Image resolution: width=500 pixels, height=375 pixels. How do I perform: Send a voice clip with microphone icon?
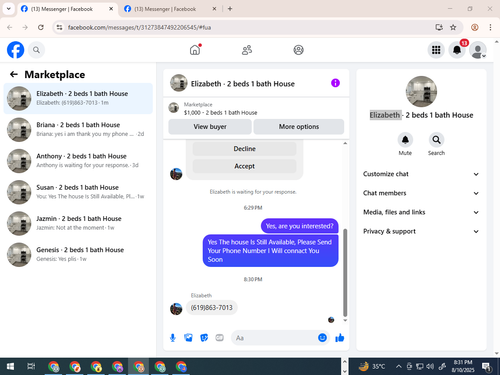pyautogui.click(x=173, y=338)
